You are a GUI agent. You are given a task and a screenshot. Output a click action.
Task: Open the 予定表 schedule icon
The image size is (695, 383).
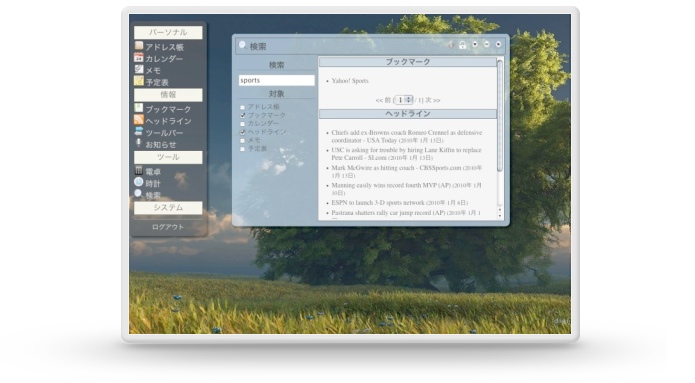139,81
